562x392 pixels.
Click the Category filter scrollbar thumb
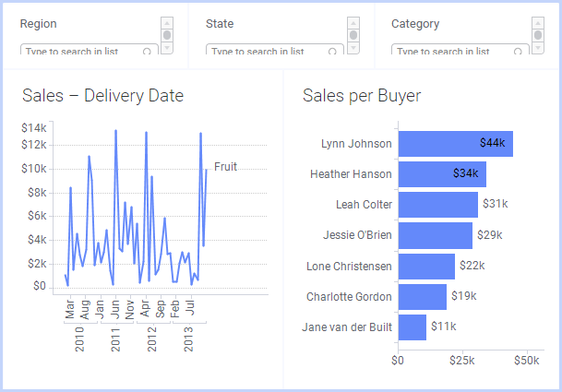pos(538,36)
